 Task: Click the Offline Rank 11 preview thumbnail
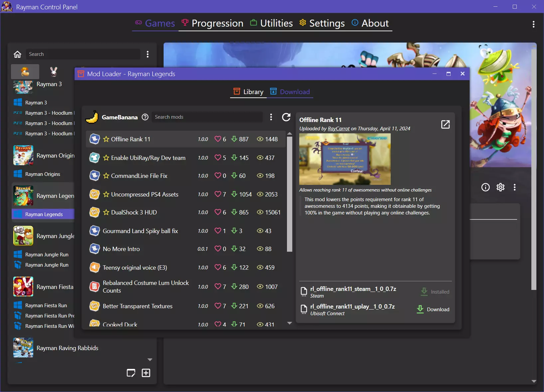coord(345,159)
